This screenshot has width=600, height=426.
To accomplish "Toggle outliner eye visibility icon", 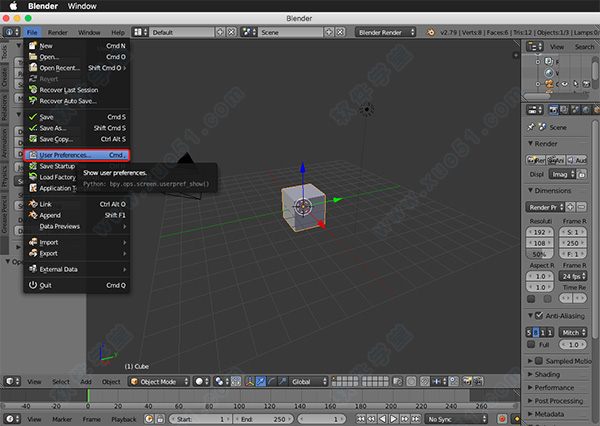I will 565,83.
